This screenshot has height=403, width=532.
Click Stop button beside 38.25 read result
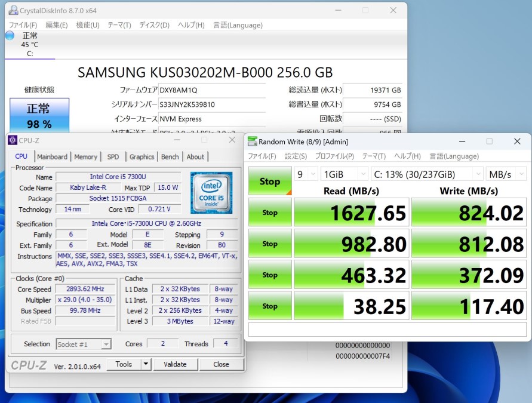click(270, 306)
